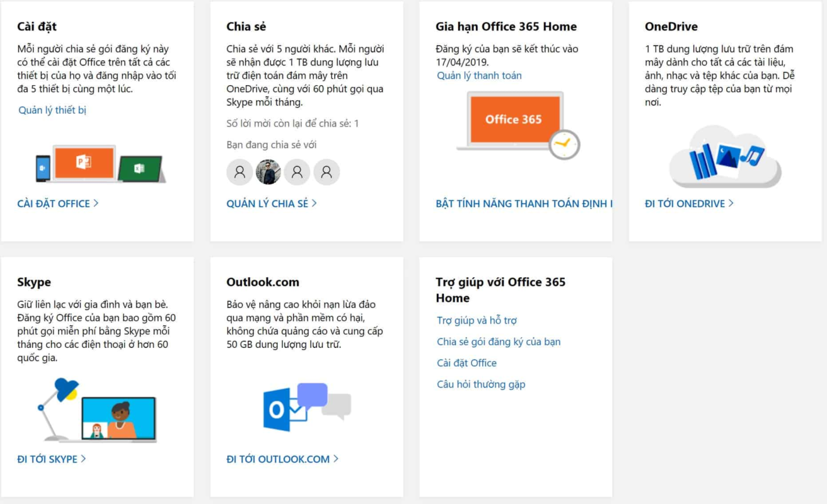Screen dimensions: 827x504
Task: Go to ĐI TỚI OUTLOOK.COM
Action: 282,459
